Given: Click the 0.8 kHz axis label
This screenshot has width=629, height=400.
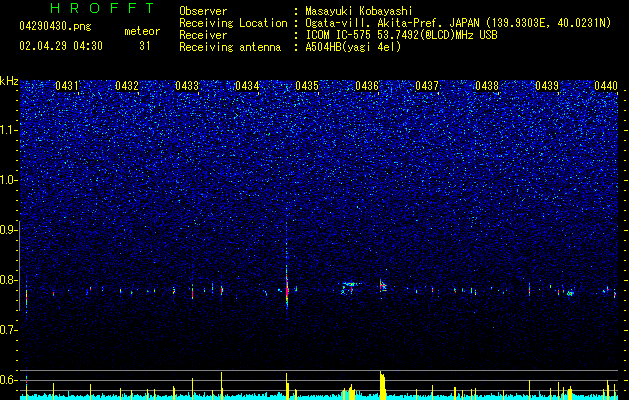Looking at the screenshot, I should [8, 280].
